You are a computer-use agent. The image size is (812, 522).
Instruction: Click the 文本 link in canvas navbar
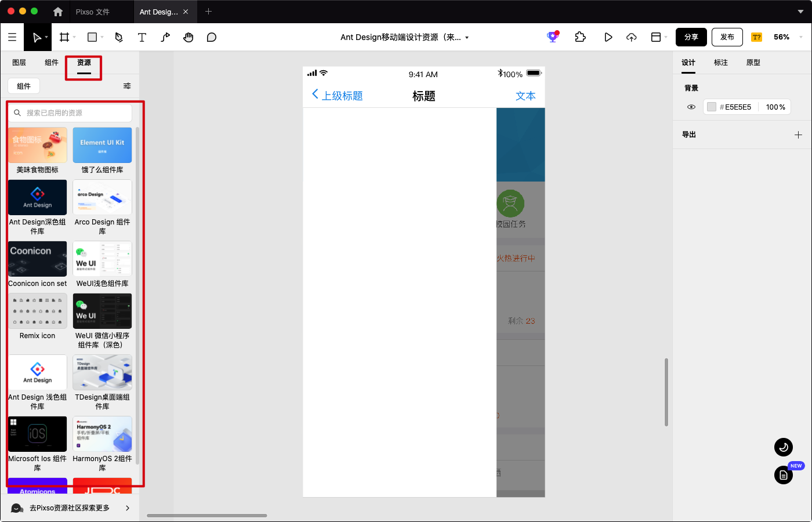[x=525, y=96]
